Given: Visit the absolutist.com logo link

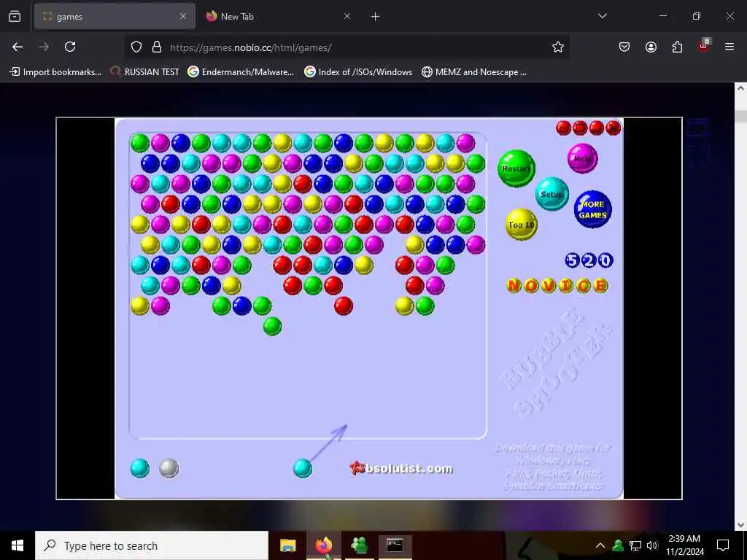Looking at the screenshot, I should (401, 469).
